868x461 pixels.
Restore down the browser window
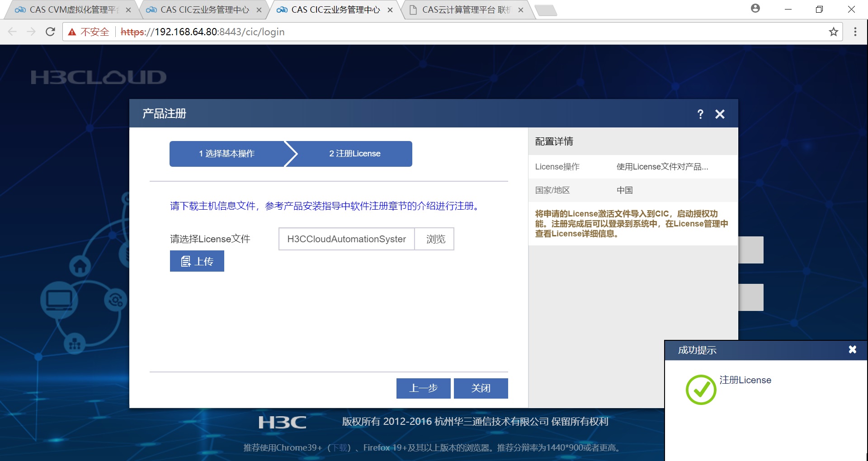[819, 9]
